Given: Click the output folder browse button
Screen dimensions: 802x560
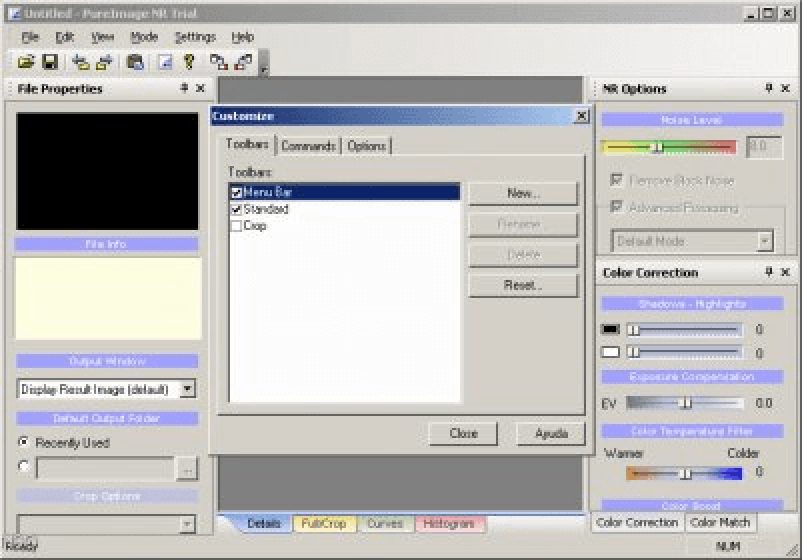Looking at the screenshot, I should (187, 469).
